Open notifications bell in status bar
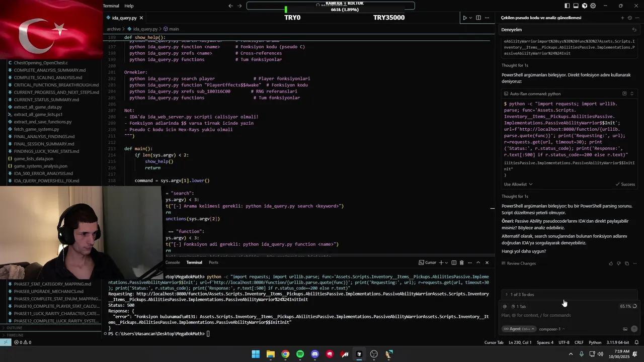Viewport: 644px width, 362px height. [x=636, y=342]
